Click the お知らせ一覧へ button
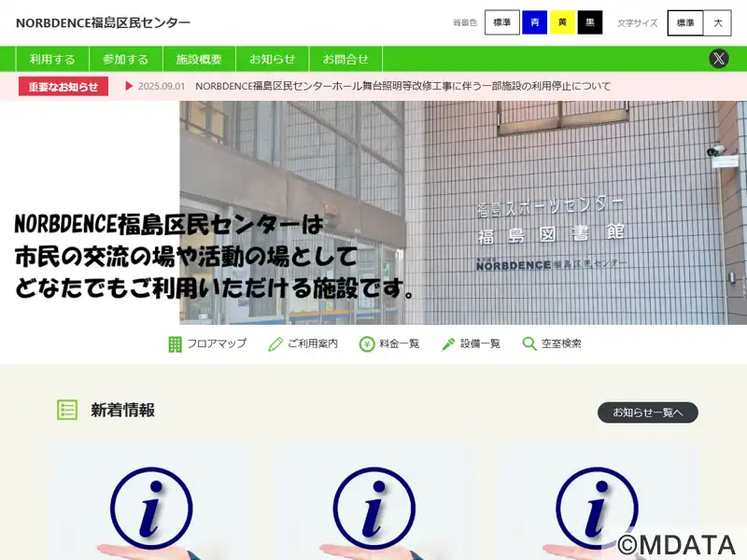 [x=648, y=413]
